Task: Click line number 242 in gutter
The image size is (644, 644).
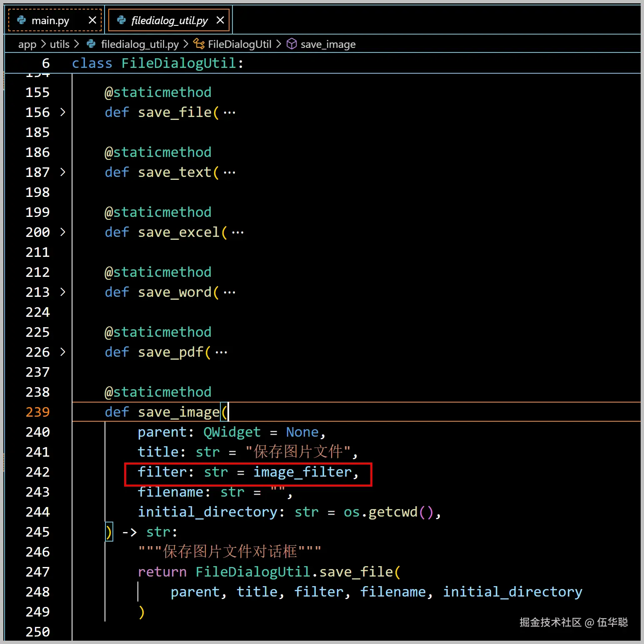Action: tap(37, 472)
